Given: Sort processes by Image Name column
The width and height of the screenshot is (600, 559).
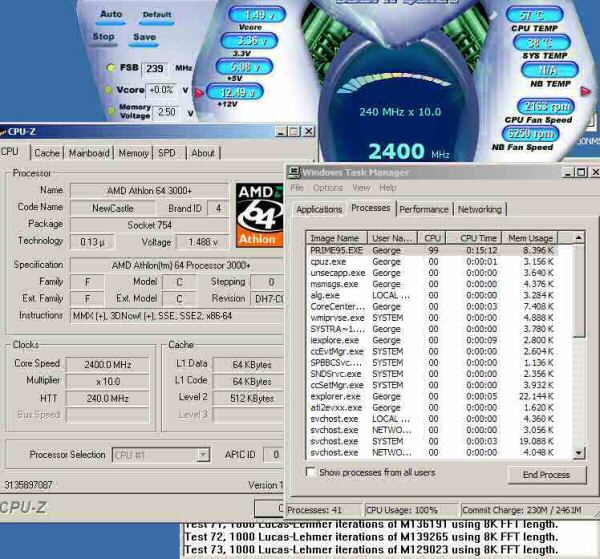Looking at the screenshot, I should tap(337, 238).
